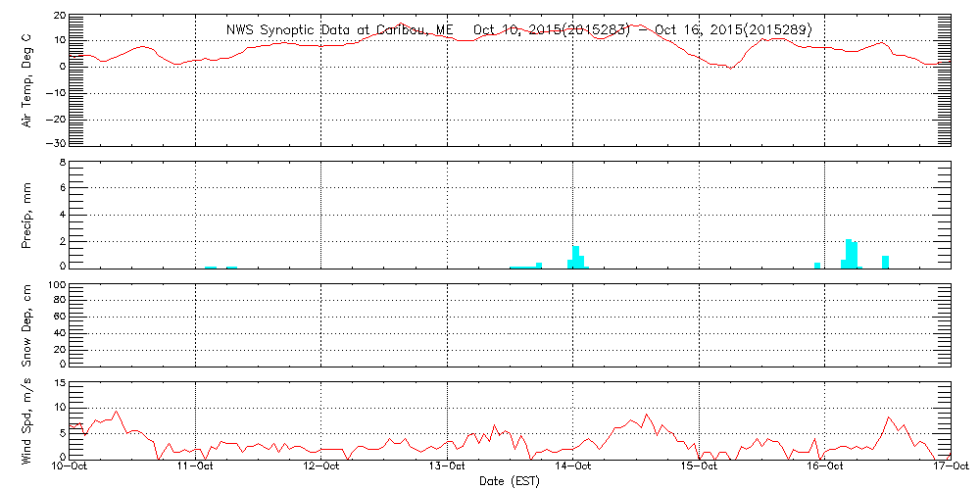The image size is (980, 490).
Task: Select the 15-Oct date tick label
Action: (699, 467)
